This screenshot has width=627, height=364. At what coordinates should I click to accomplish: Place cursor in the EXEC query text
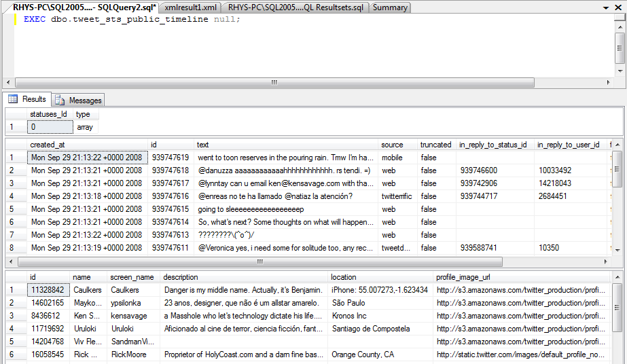132,19
